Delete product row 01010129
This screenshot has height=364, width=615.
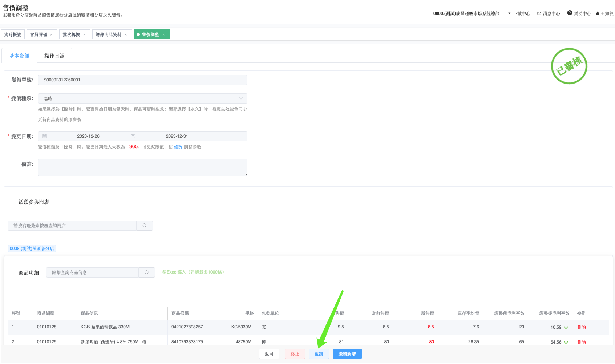point(582,342)
